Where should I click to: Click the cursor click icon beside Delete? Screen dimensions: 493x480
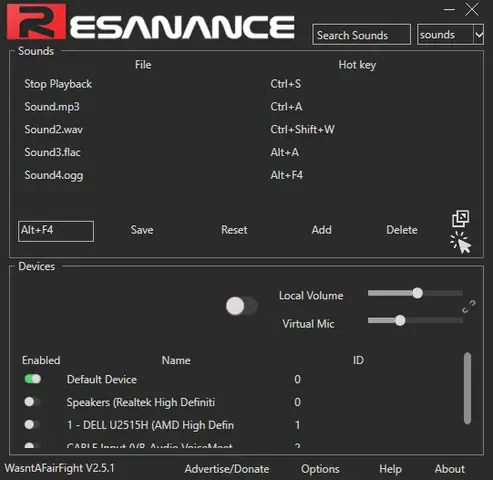coord(461,243)
